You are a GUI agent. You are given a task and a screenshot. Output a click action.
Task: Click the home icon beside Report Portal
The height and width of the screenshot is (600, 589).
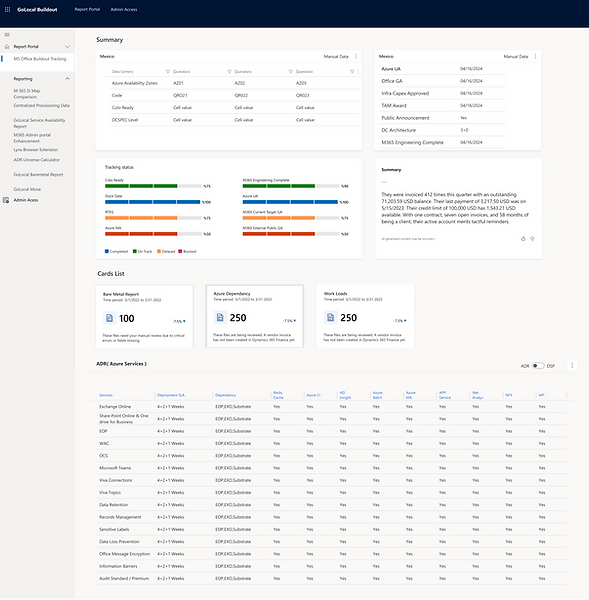tap(7, 47)
